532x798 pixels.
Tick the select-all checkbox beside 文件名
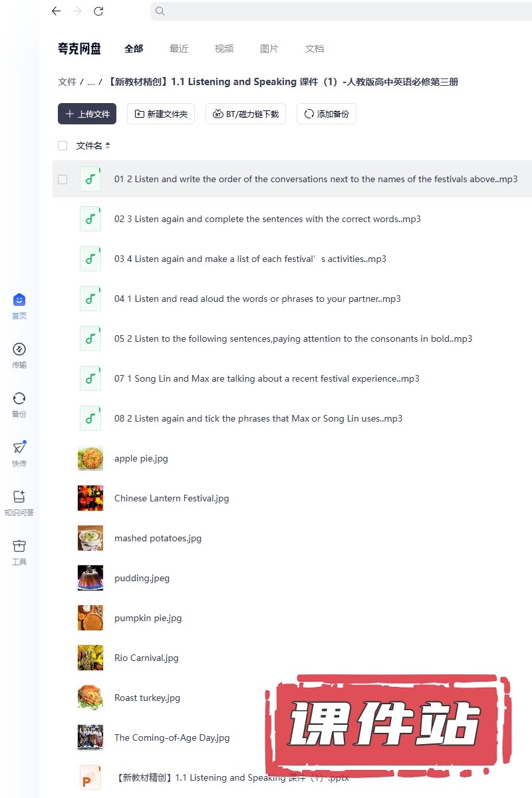tap(63, 146)
